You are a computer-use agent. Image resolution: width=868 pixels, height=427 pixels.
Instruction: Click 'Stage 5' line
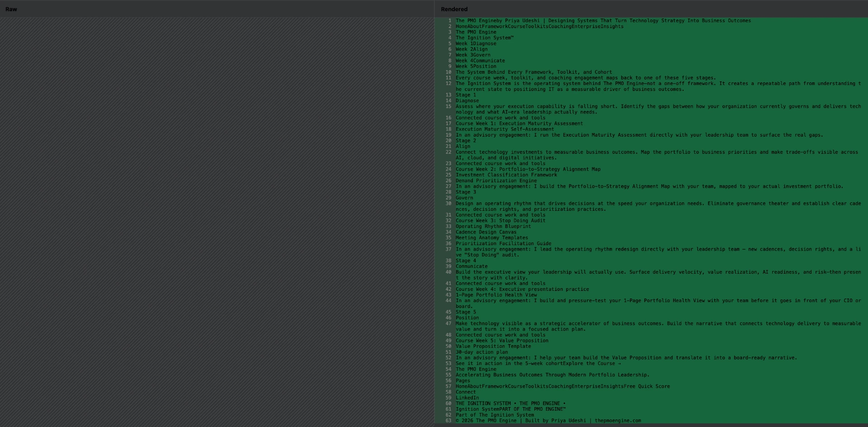466,312
